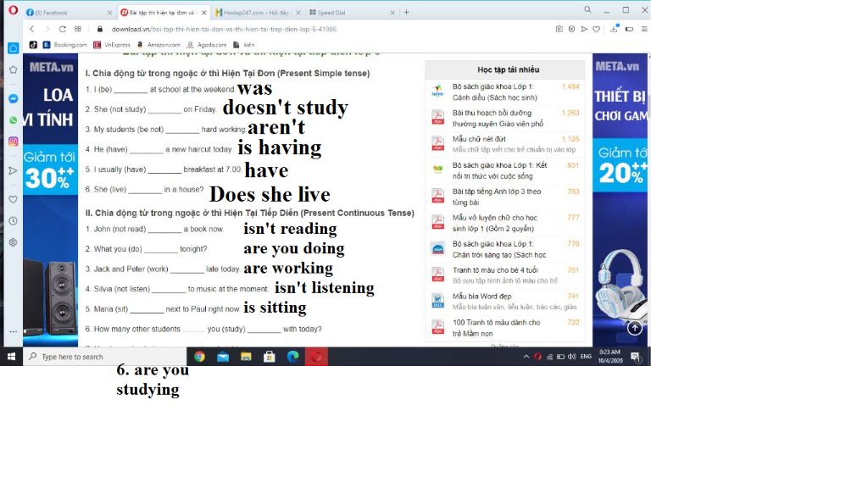Open the Amazon.com bookmark
Viewport: 868px width, 488px height.
click(159, 44)
